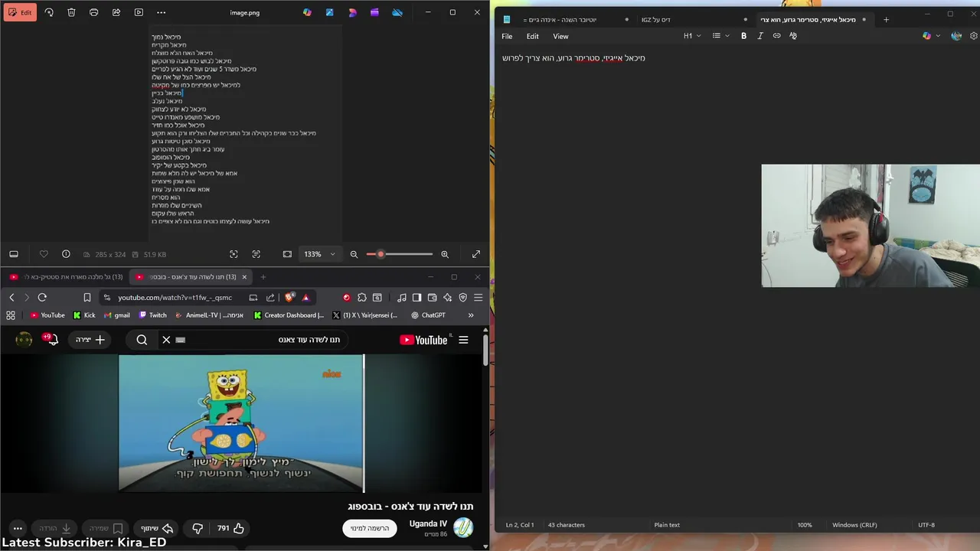Image resolution: width=980 pixels, height=551 pixels.
Task: Reload the YouTube page
Action: pos(42,298)
